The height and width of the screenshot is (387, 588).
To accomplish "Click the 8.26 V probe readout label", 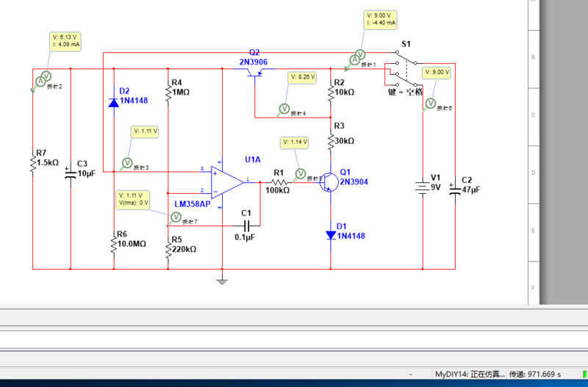I will 302,76.
